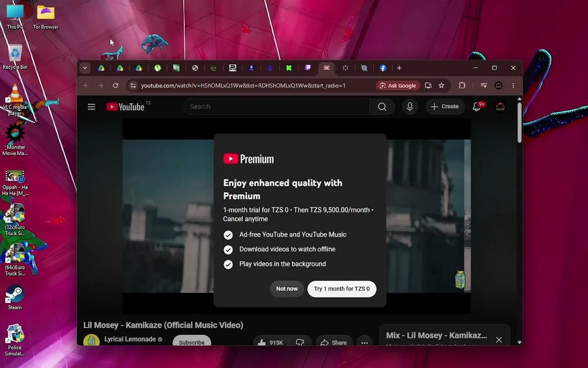Select Tor Browser desktop icon
This screenshot has width=588, height=368.
click(x=46, y=17)
